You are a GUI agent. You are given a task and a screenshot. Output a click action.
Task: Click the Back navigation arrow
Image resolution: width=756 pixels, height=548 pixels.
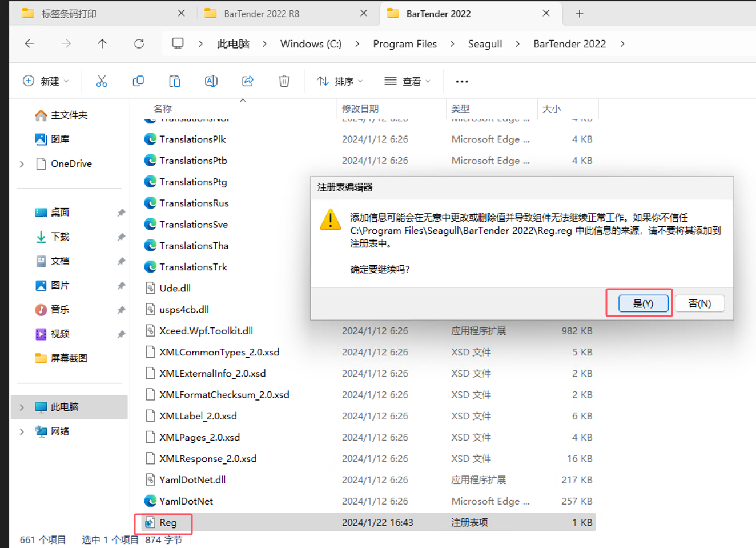pos(30,43)
